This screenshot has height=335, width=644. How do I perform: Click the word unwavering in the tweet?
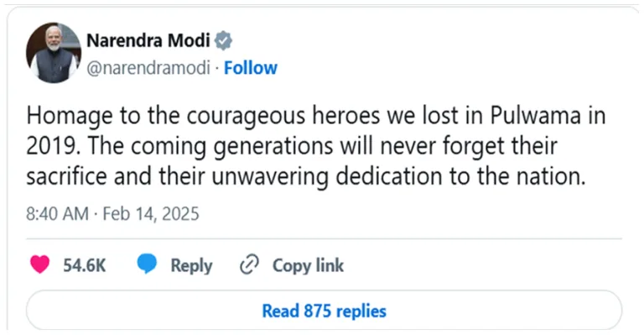(x=270, y=176)
